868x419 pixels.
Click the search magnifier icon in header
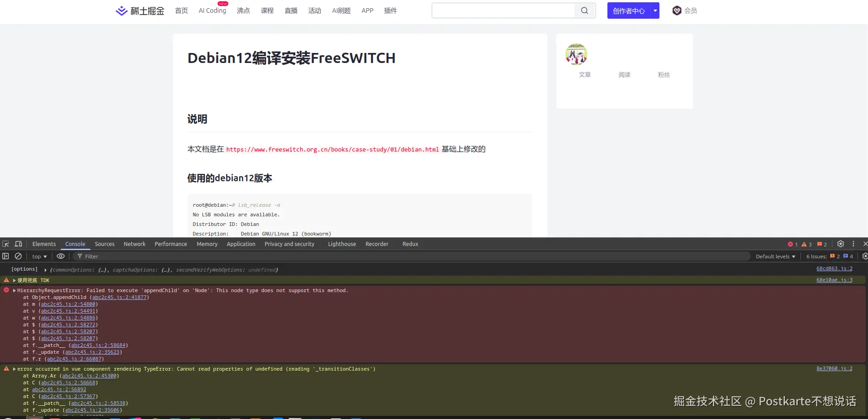585,10
